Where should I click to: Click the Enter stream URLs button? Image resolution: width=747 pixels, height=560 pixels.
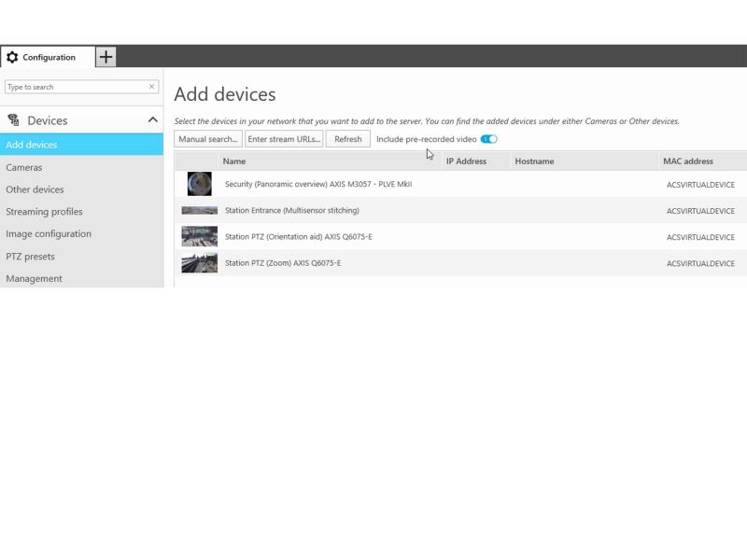click(x=284, y=139)
